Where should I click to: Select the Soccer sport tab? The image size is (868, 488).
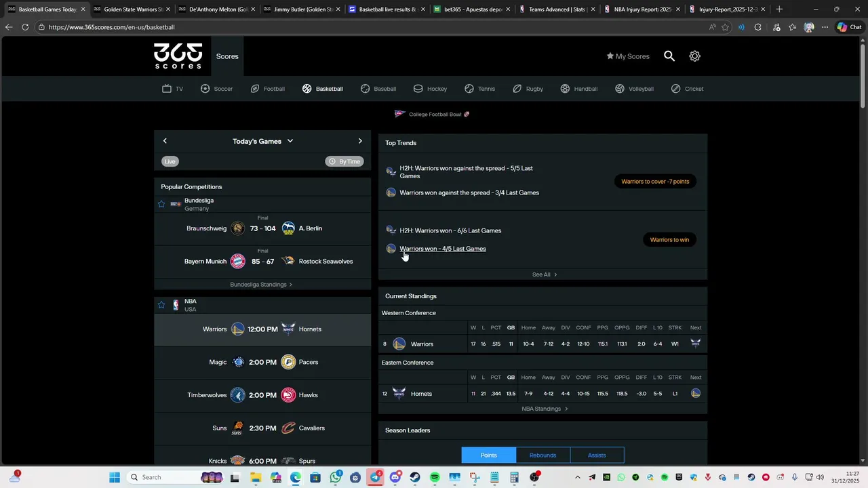coord(216,89)
